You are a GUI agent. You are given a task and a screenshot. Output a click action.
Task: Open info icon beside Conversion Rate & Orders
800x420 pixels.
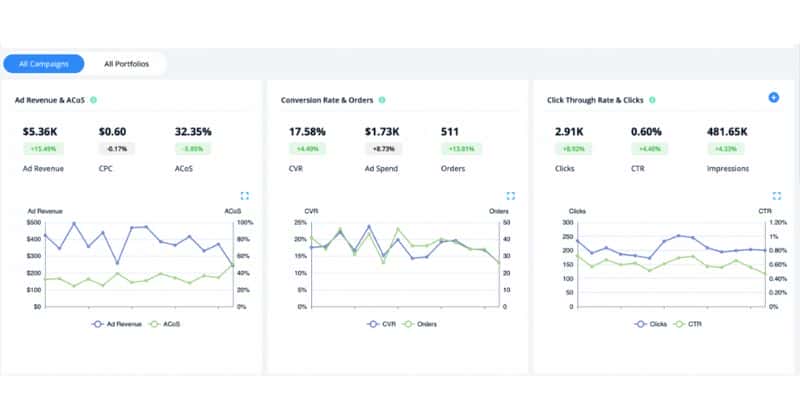click(383, 100)
